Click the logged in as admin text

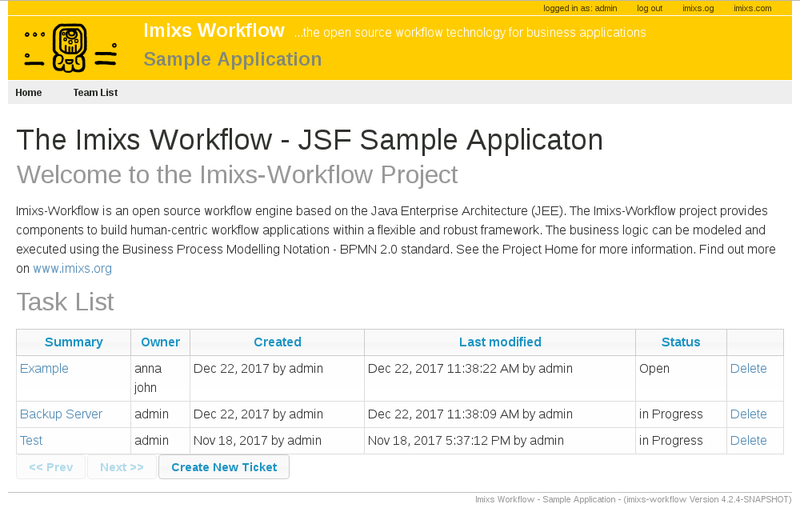580,8
